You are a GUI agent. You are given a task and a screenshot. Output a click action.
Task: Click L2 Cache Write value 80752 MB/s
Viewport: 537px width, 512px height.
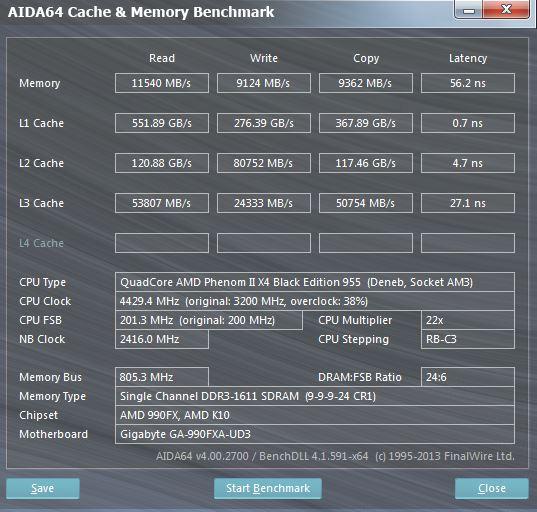(x=264, y=163)
